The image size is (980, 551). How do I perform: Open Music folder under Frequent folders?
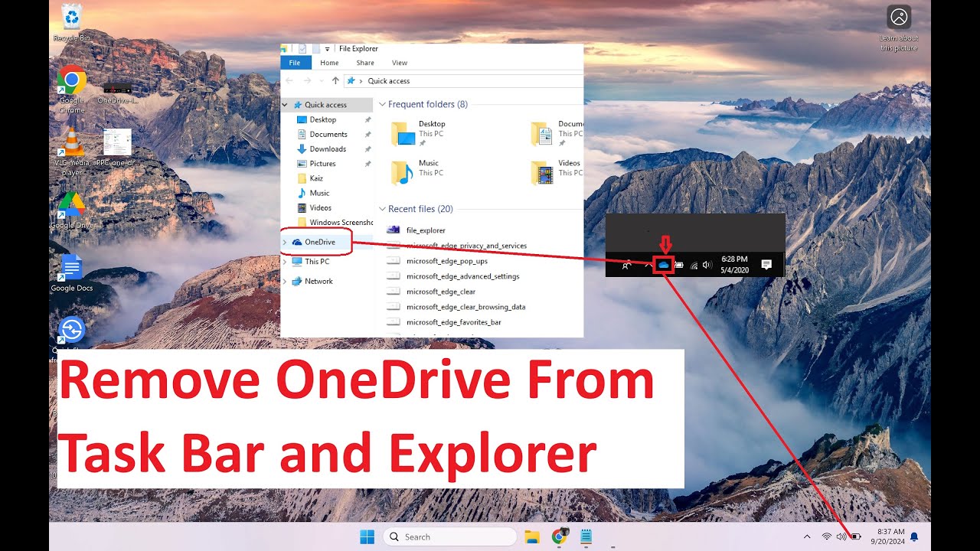coord(416,172)
